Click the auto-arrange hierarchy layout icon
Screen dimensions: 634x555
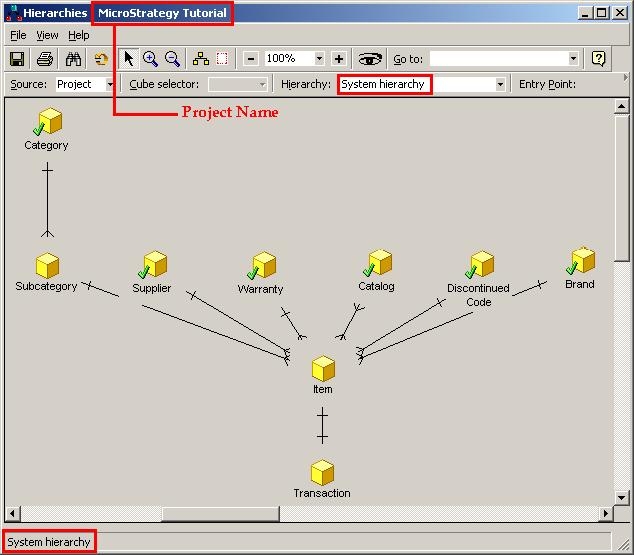point(201,59)
